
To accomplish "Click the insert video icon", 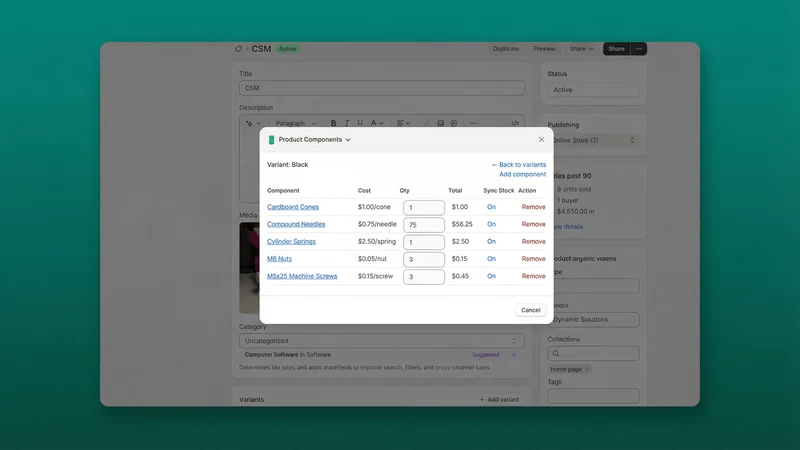I will point(454,123).
